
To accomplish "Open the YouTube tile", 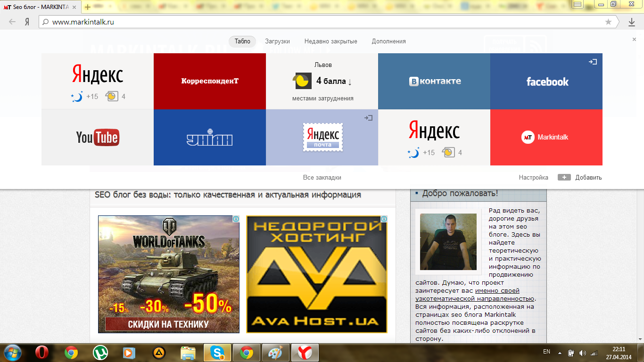I will 98,137.
